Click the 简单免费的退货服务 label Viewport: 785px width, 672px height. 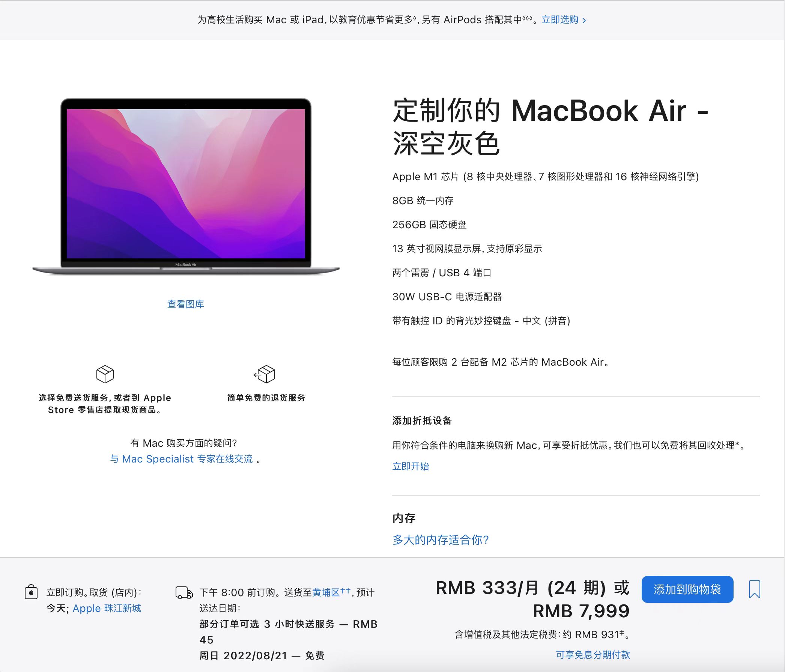tap(266, 398)
